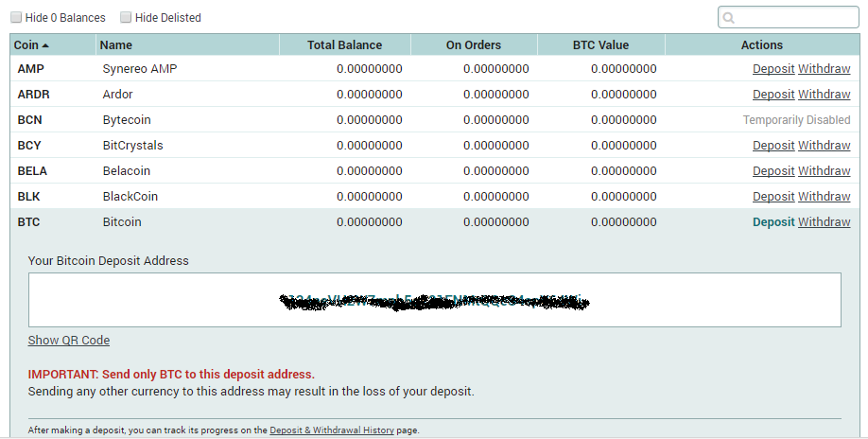Open Deposit for Ardor

coord(773,95)
